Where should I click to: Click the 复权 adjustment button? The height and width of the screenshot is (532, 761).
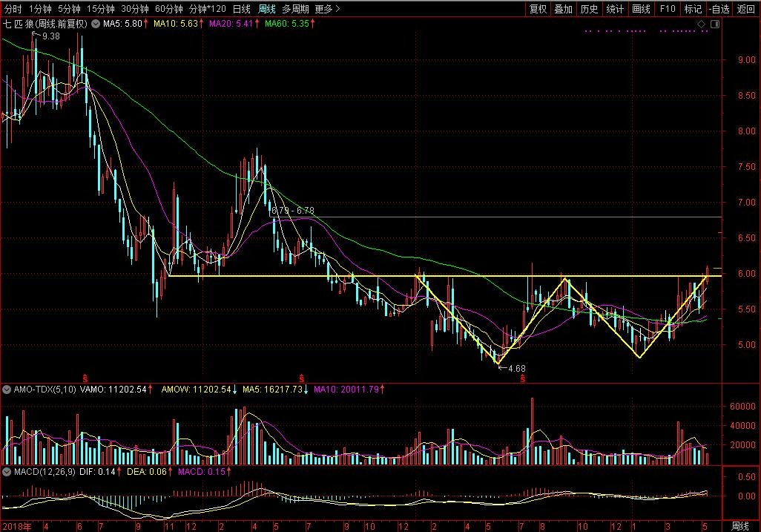click(x=538, y=9)
